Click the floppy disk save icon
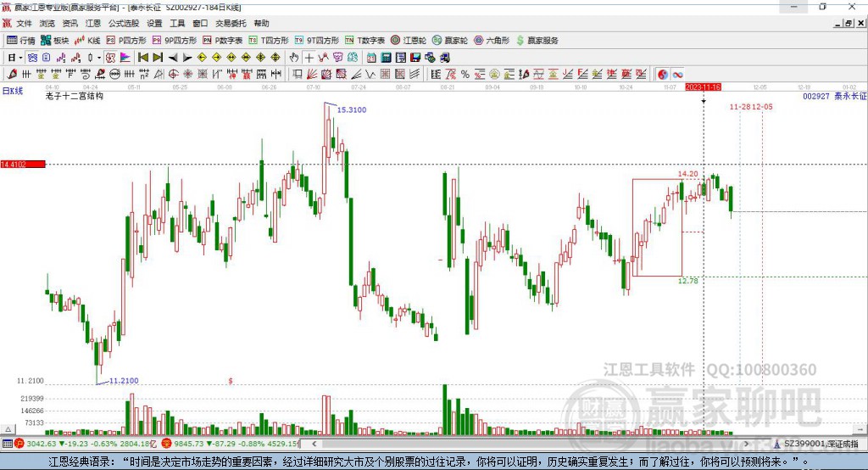This screenshot has height=470, width=868. point(415,58)
